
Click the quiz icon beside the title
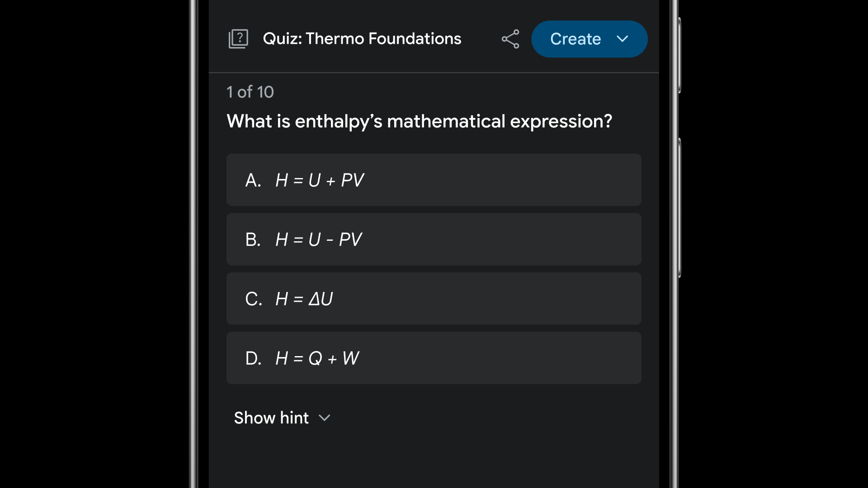tap(238, 39)
